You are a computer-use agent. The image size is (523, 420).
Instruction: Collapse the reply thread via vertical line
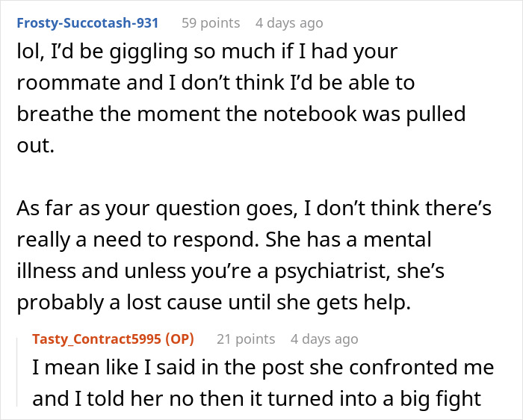click(17, 372)
